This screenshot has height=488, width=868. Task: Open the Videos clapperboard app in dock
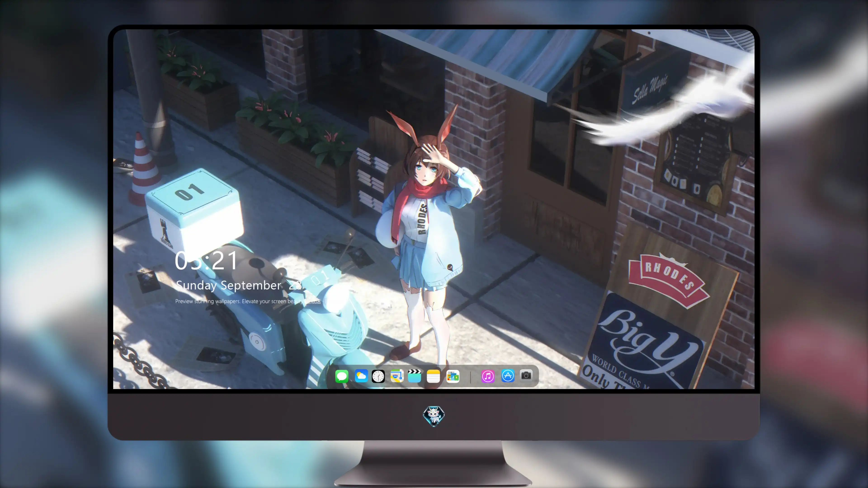(415, 376)
